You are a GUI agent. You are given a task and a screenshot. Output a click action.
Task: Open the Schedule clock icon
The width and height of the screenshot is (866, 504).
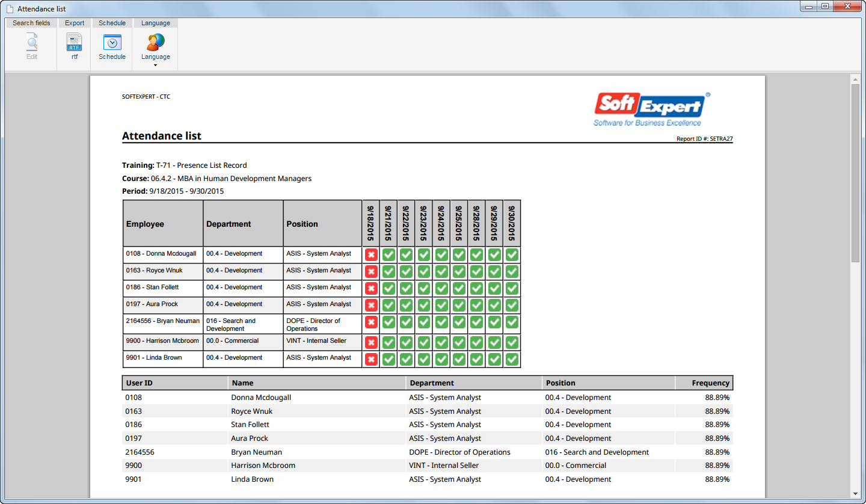(112, 42)
